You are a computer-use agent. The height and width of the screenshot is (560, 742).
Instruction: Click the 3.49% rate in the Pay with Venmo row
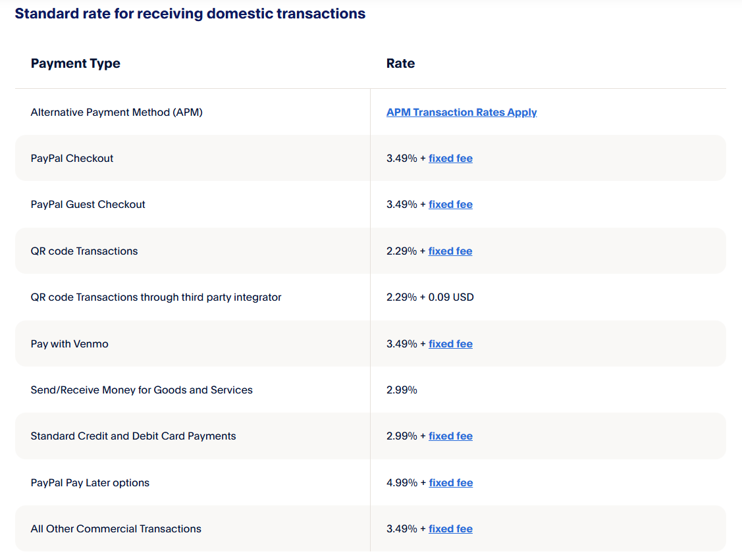[x=402, y=344]
